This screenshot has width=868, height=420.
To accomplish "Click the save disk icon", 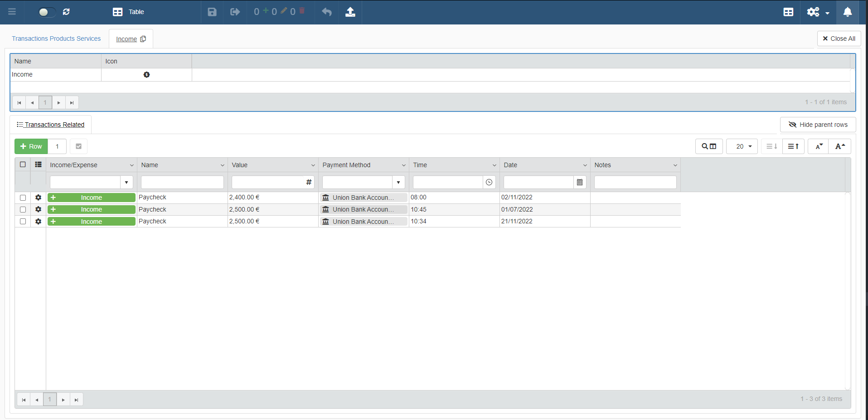I will tap(212, 12).
